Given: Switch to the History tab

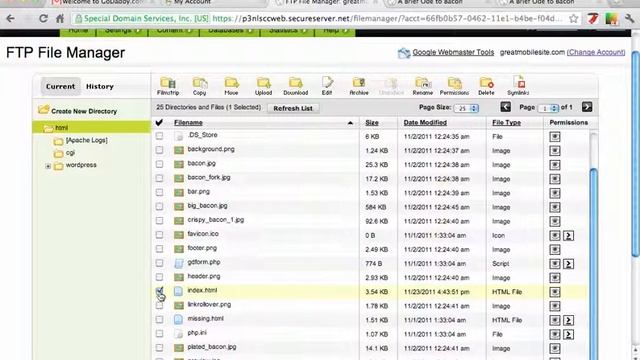Looking at the screenshot, I should pos(100,87).
